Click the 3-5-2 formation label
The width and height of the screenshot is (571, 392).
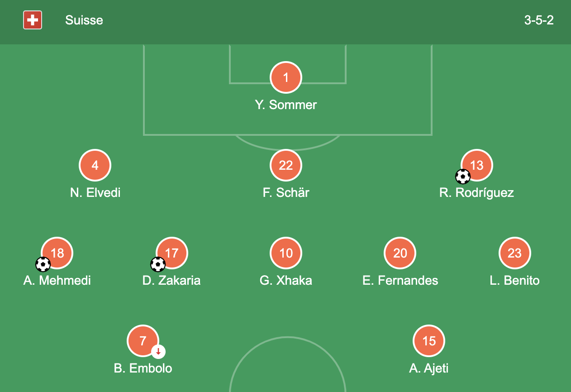point(539,20)
